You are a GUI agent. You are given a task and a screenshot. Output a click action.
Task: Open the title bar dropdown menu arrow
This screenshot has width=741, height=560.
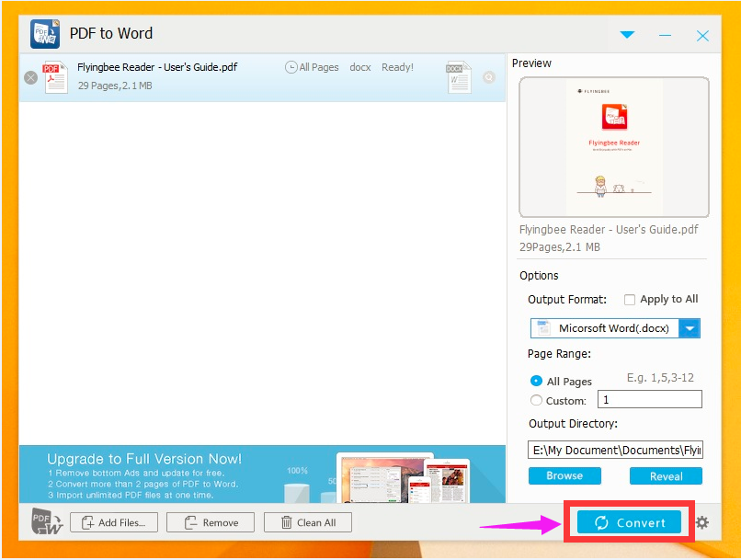[627, 35]
